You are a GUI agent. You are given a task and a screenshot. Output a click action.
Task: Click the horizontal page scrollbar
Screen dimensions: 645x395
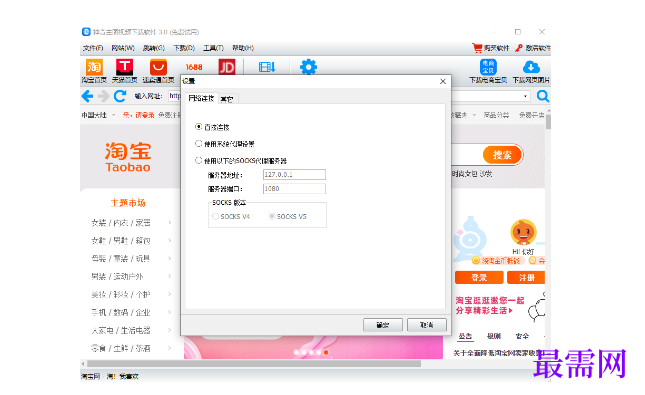pyautogui.click(x=254, y=364)
